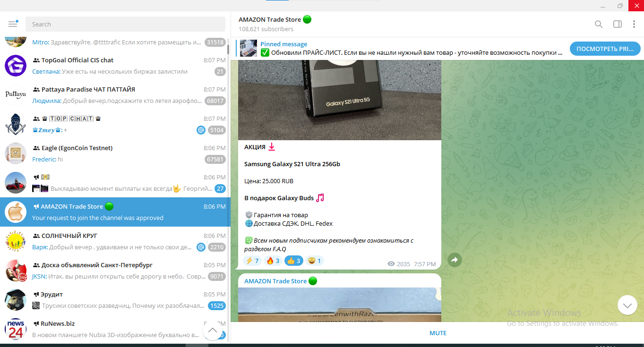
Task: Open the Mitro message chat row
Action: (115, 42)
